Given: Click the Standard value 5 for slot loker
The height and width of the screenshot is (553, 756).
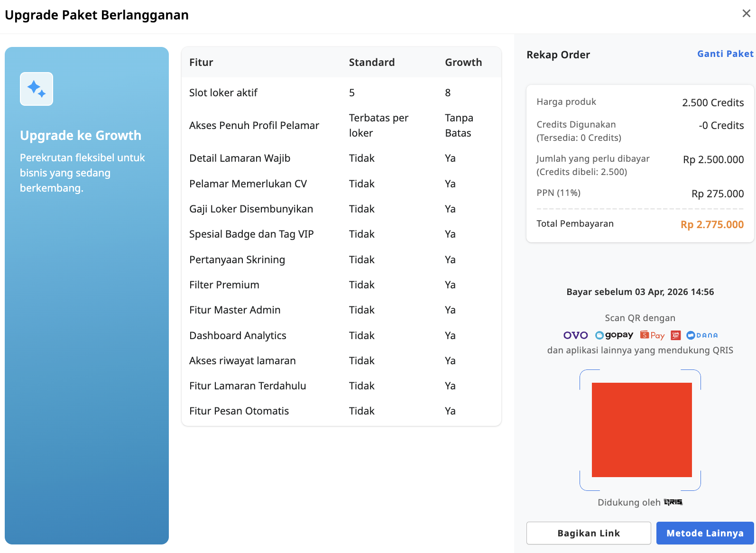Looking at the screenshot, I should (x=352, y=92).
